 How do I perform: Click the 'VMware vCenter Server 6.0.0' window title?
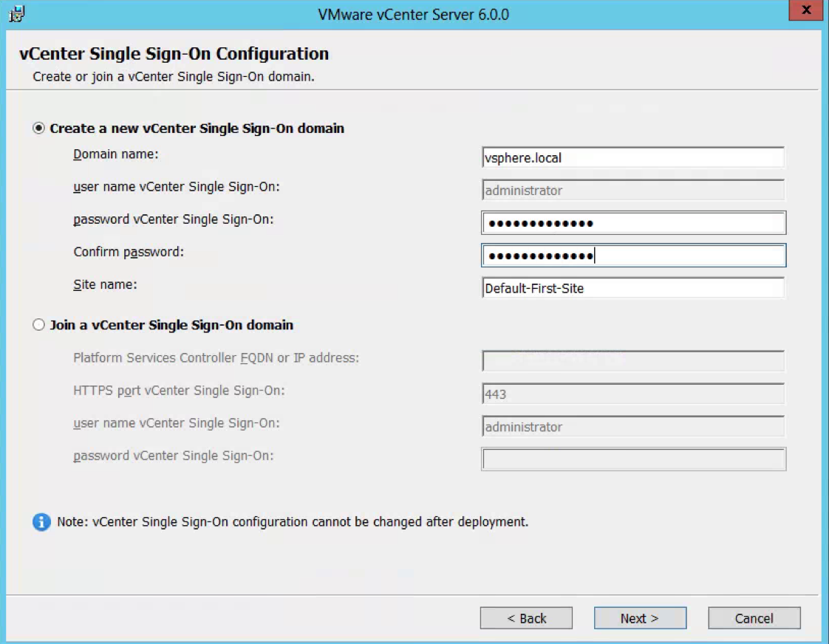[414, 14]
